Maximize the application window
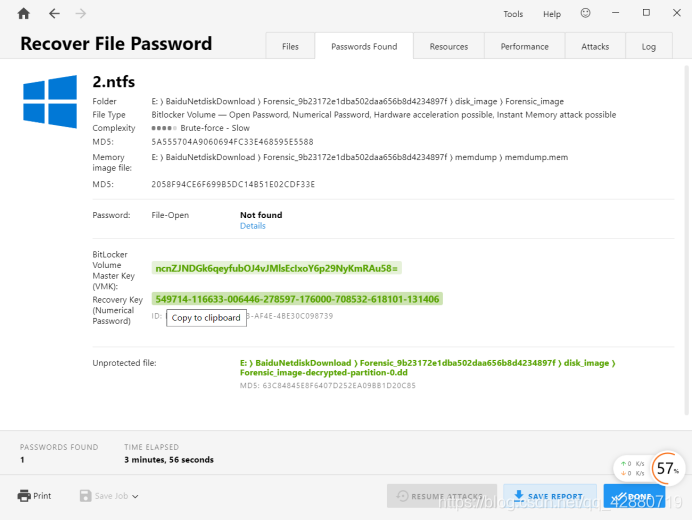The image size is (692, 521). coord(646,13)
